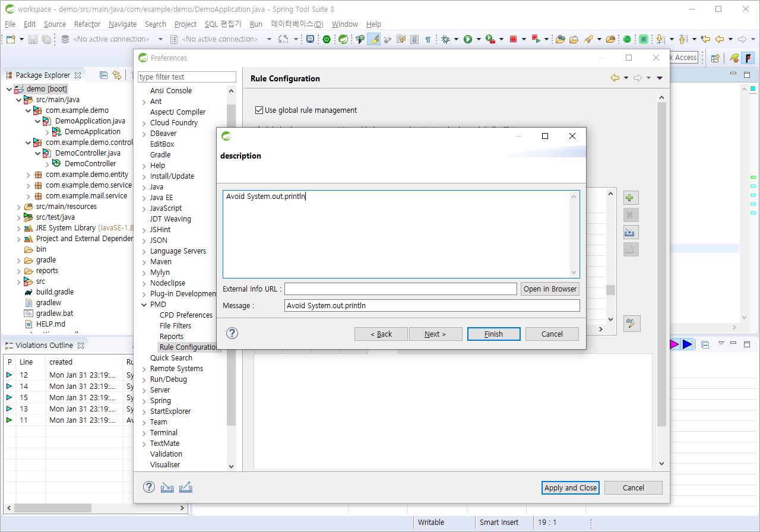Select violation row with Line 12
The image size is (760, 532).
[x=68, y=375]
